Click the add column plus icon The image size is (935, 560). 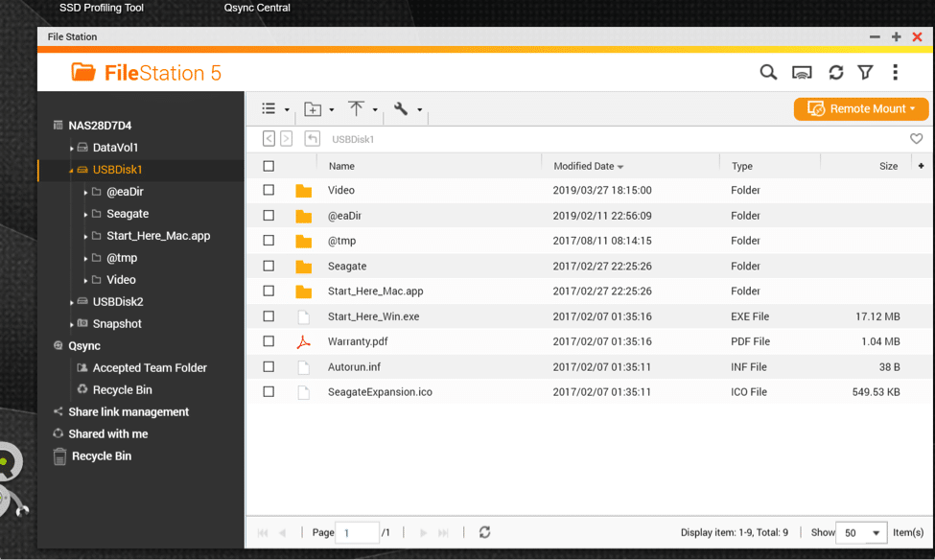point(921,166)
